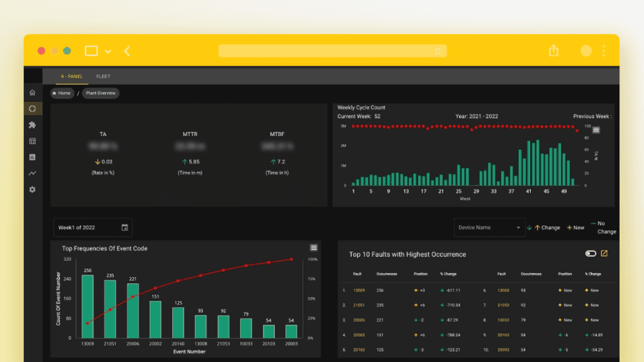The image size is (644, 362).
Task: Select the highlighted circle icon in the sidebar
Action: click(x=32, y=109)
